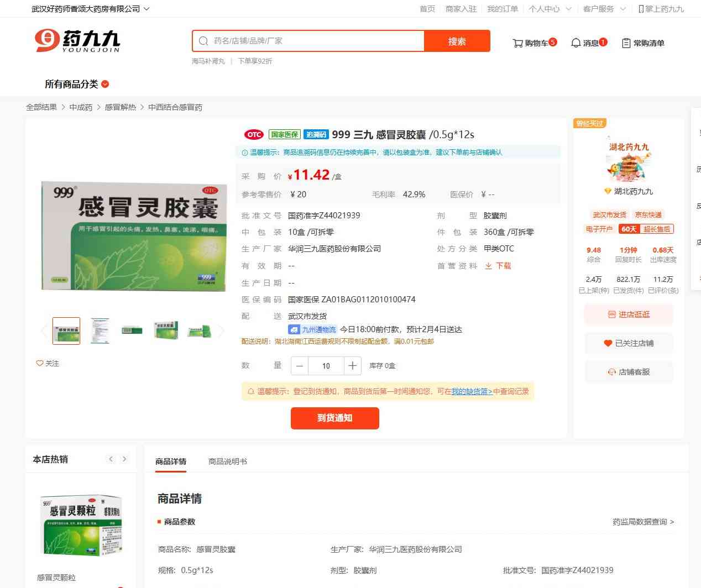Open the frequent purchase list icon
701x588 pixels.
click(x=626, y=43)
